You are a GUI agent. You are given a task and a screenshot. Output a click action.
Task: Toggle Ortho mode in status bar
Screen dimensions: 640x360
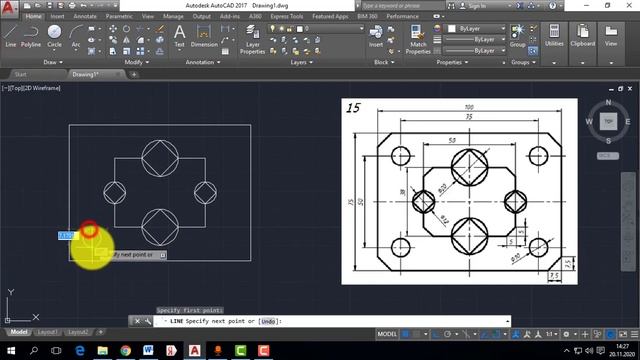(436, 334)
